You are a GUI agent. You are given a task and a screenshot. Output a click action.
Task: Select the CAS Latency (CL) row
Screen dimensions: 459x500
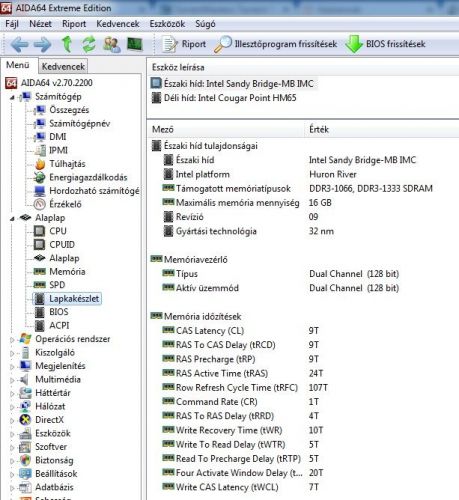tap(303, 331)
